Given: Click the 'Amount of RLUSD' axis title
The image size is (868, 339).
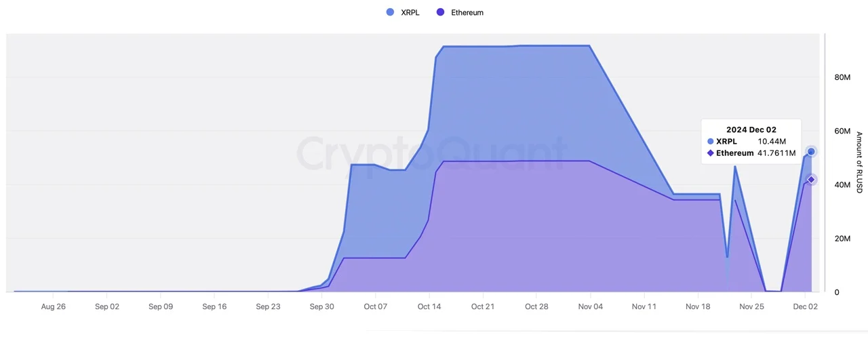Looking at the screenshot, I should 859,162.
